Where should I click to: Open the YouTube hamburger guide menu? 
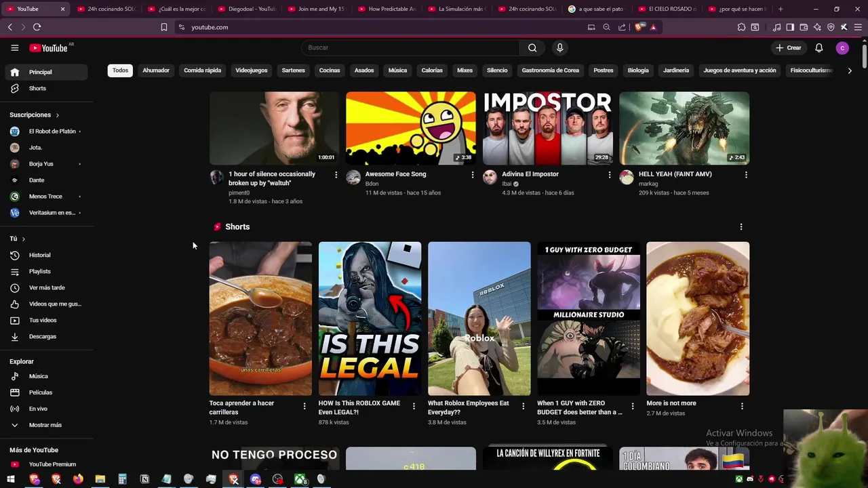14,47
